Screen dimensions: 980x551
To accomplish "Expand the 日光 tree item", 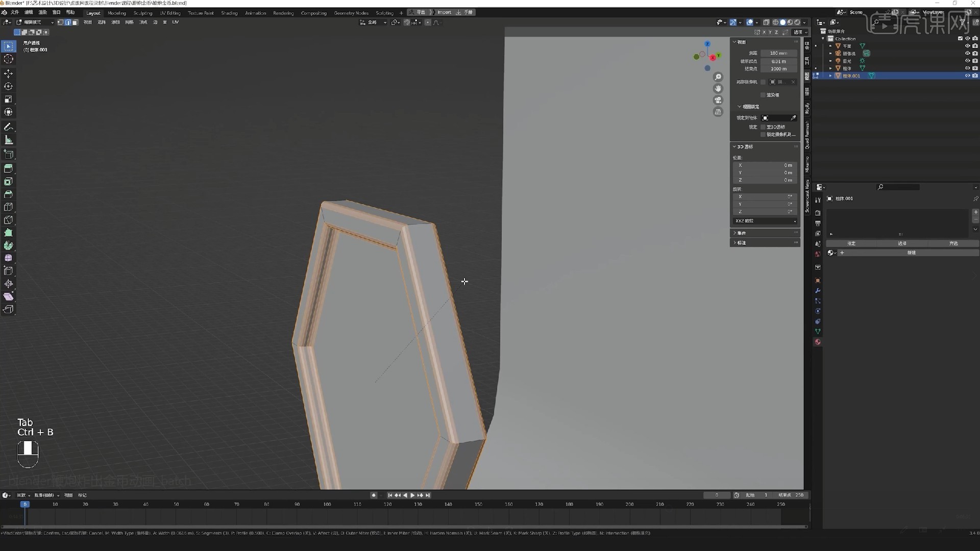I will point(830,61).
